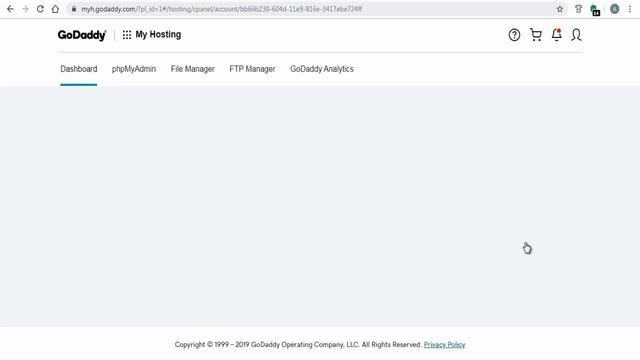View the shopping cart
Viewport: 640px width, 360px height.
tap(536, 35)
